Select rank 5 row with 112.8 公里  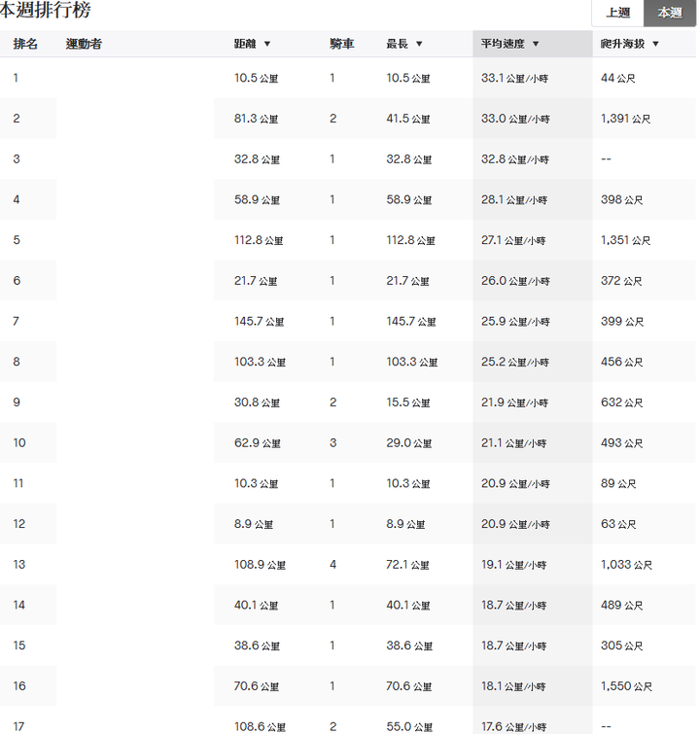[348, 240]
